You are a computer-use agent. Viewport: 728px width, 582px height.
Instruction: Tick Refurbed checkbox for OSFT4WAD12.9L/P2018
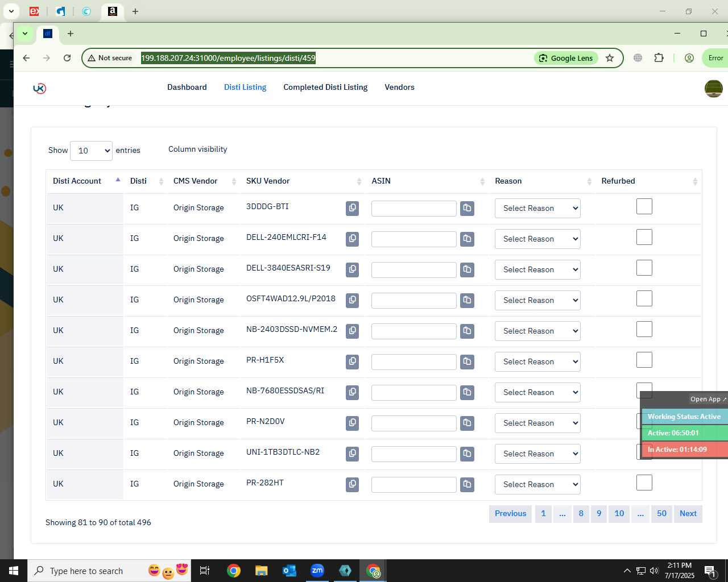644,298
